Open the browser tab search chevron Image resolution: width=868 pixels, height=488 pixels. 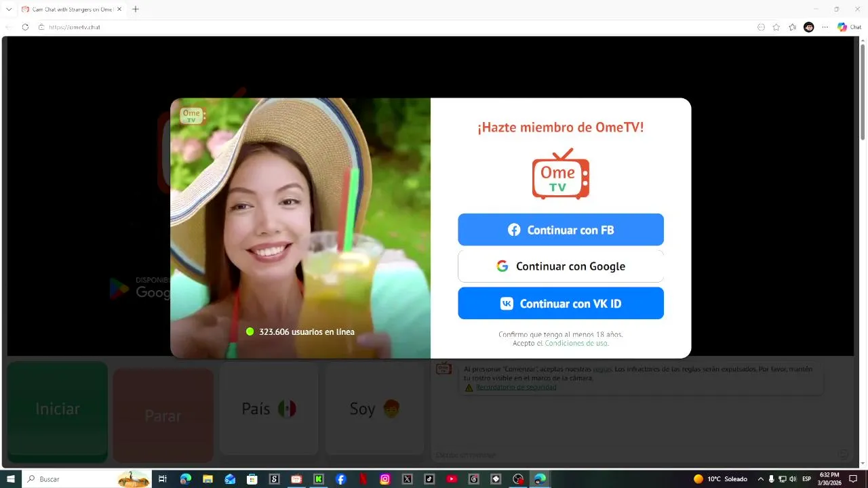pos(9,9)
